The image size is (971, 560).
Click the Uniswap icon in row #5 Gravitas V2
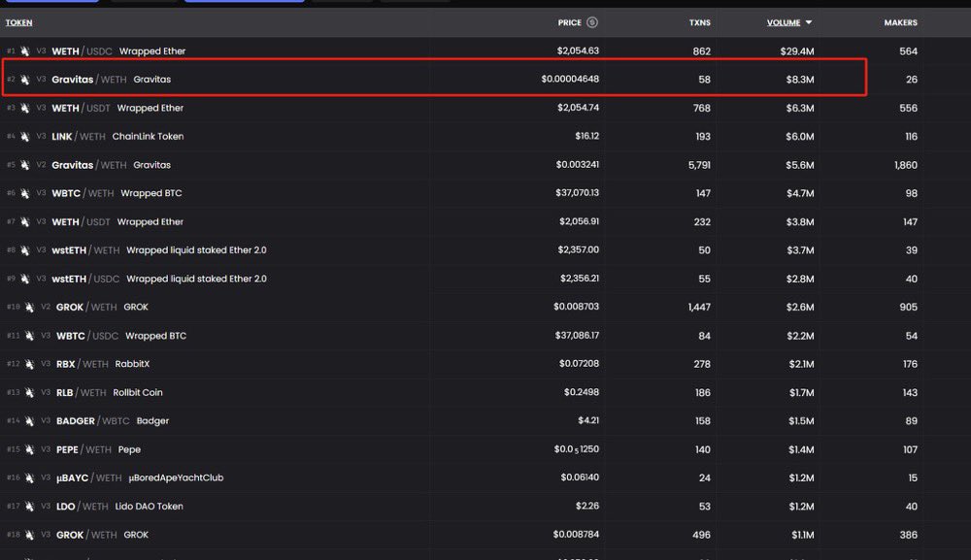coord(25,165)
